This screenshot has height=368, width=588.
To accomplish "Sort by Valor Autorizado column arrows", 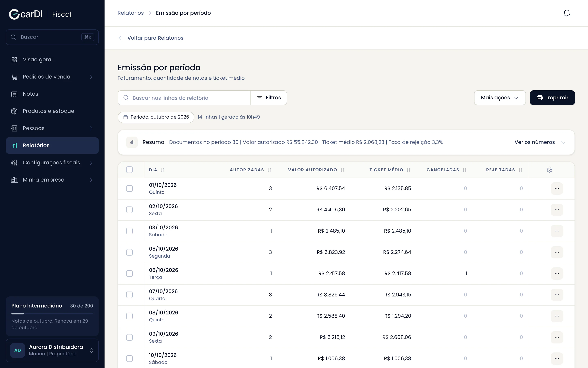I will [x=342, y=170].
